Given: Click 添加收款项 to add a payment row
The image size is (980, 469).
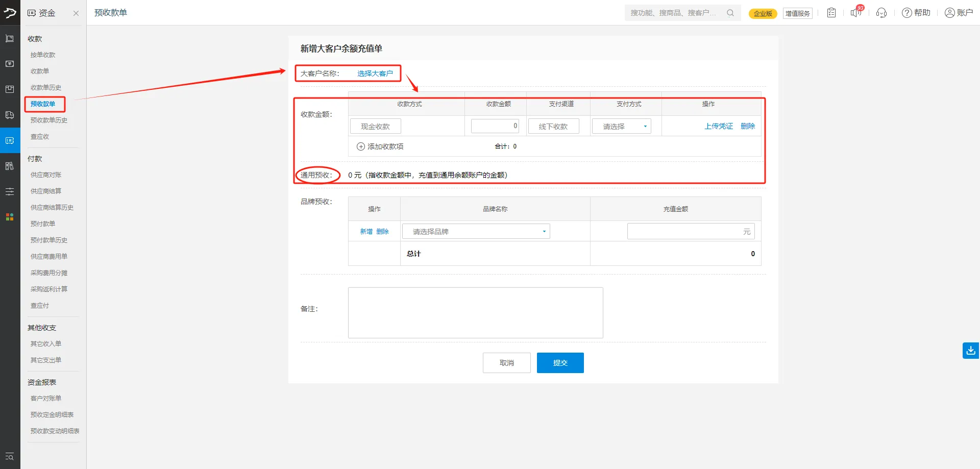Looking at the screenshot, I should pos(380,146).
